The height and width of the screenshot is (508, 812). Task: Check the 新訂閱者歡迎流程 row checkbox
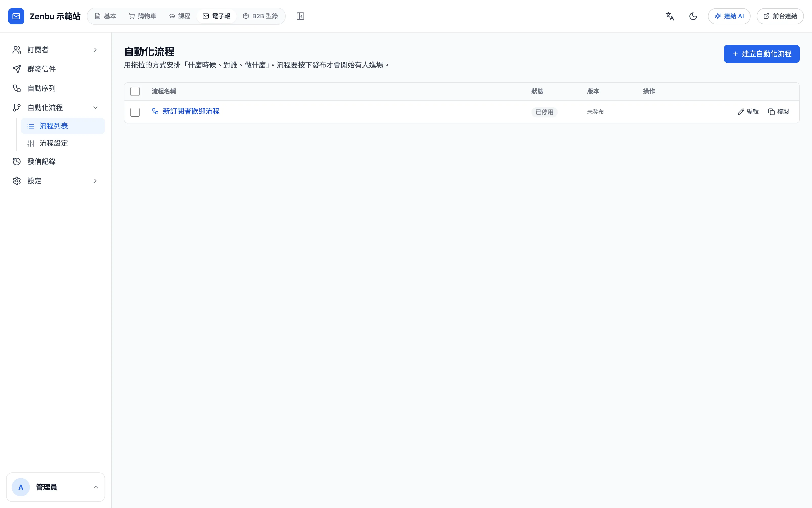[x=135, y=112]
